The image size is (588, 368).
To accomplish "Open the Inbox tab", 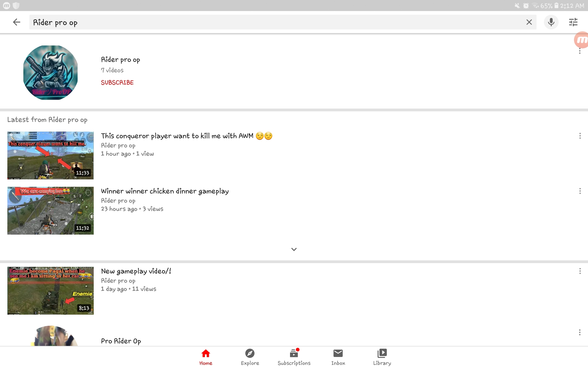I will coord(338,357).
